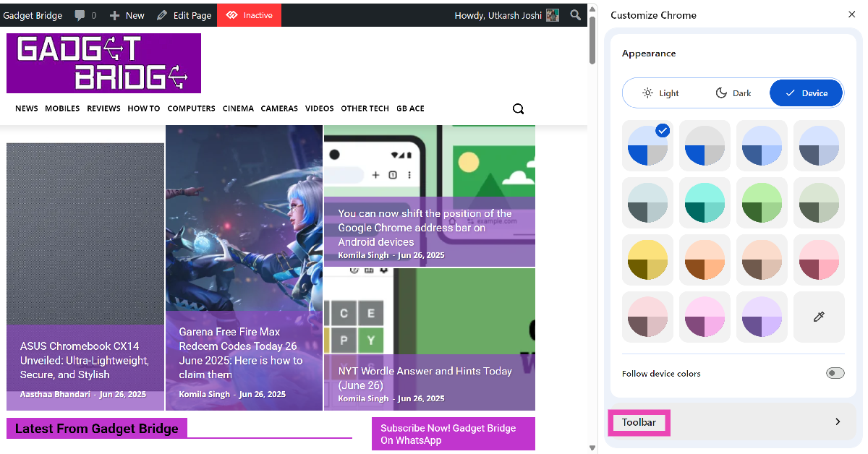Select the muted sage green color theme
The image size is (868, 454).
pyautogui.click(x=819, y=202)
